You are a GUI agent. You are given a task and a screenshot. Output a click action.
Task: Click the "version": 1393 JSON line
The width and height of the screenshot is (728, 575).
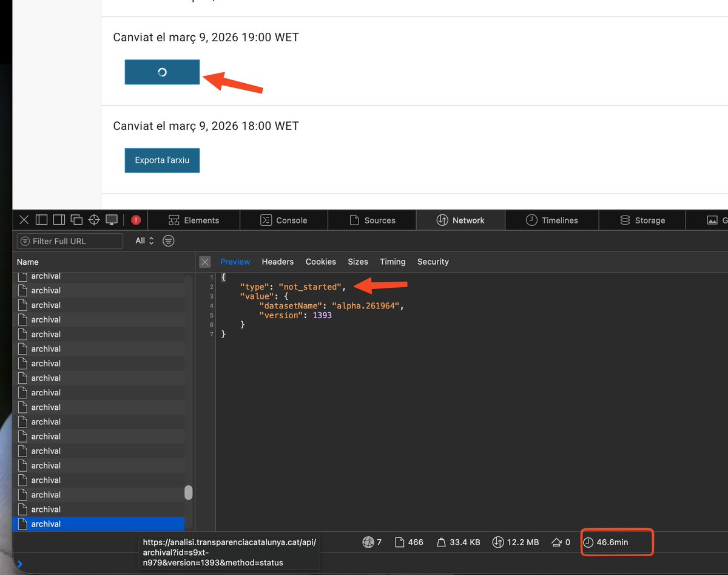295,315
